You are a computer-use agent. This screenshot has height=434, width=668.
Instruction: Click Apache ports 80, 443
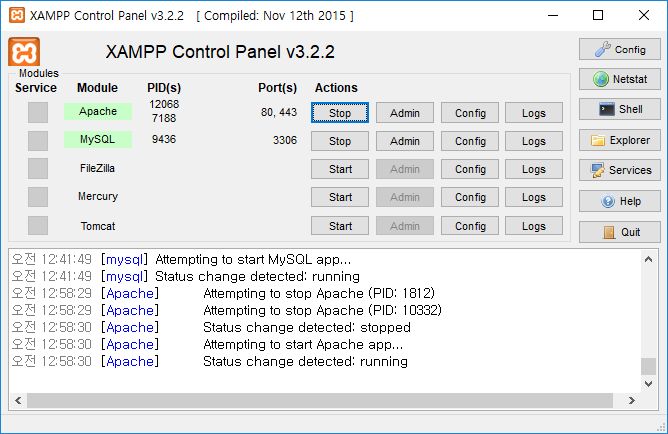[279, 112]
